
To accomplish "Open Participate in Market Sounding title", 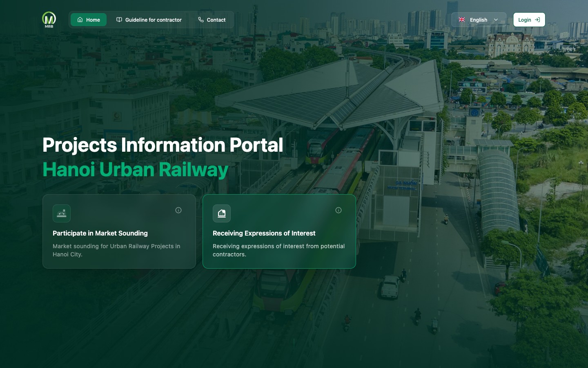I will [100, 233].
